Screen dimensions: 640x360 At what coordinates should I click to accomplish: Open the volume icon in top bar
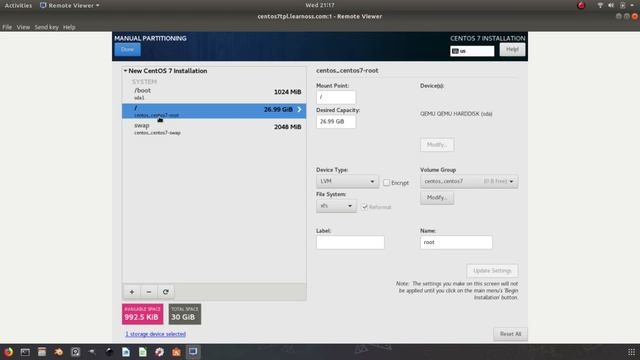point(611,5)
